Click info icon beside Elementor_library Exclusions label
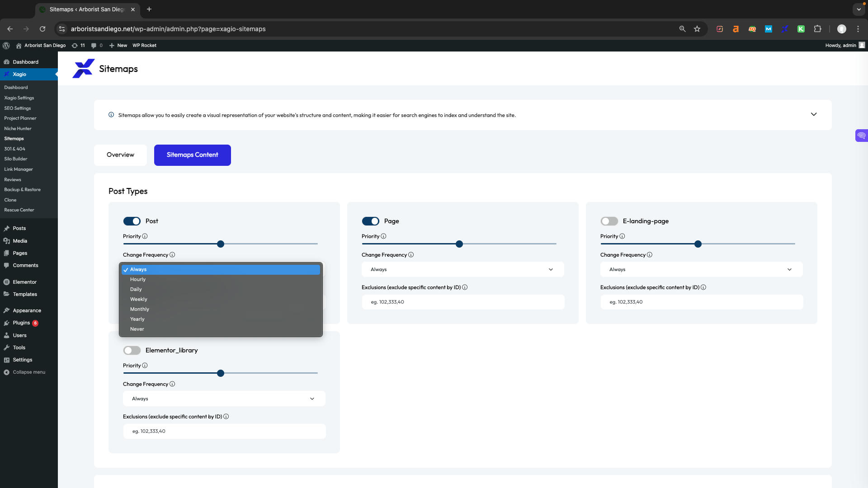 point(226,417)
